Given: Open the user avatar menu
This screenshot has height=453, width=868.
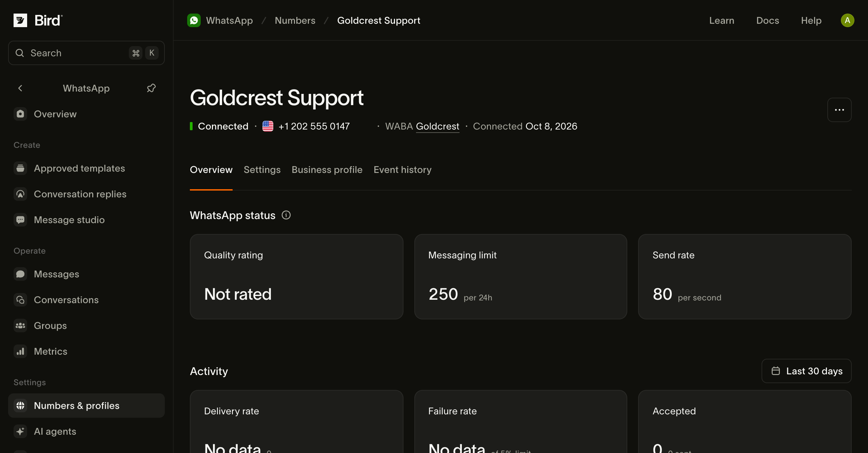Looking at the screenshot, I should click(847, 20).
